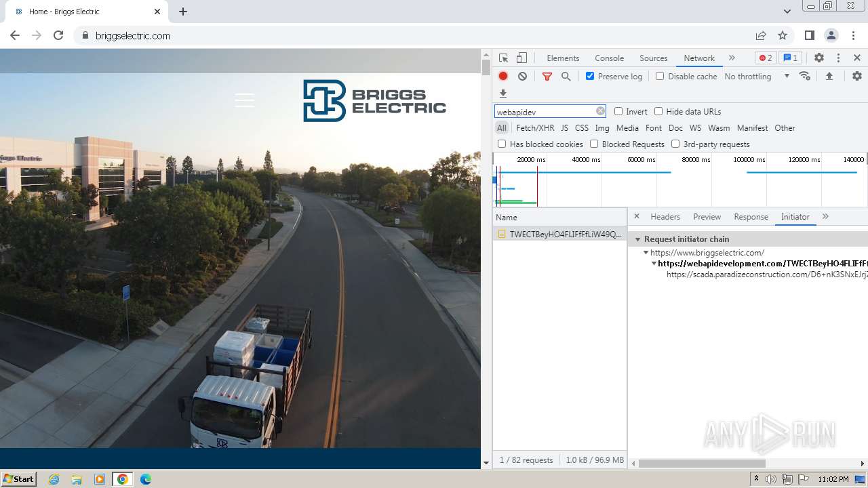
Task: Click the 2 errors red badge
Action: [x=766, y=58]
